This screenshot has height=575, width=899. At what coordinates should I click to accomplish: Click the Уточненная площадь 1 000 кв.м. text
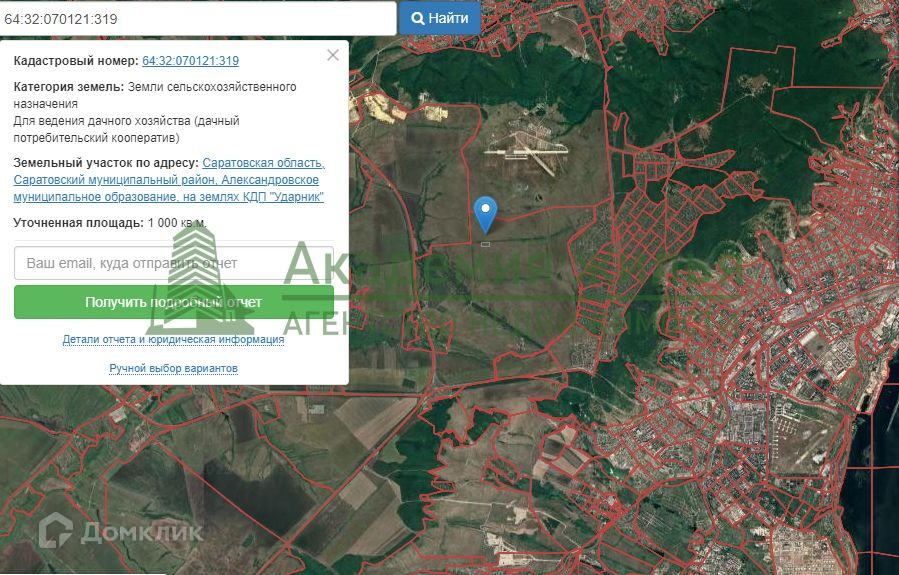110,222
